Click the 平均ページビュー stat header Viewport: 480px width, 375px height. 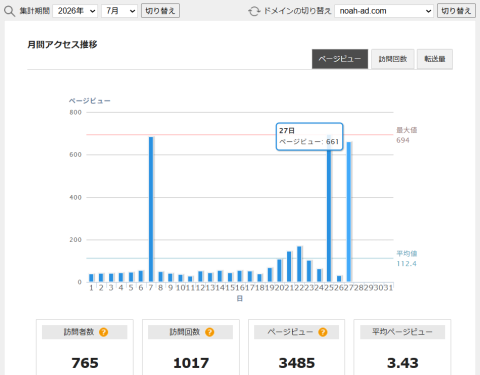[402, 332]
